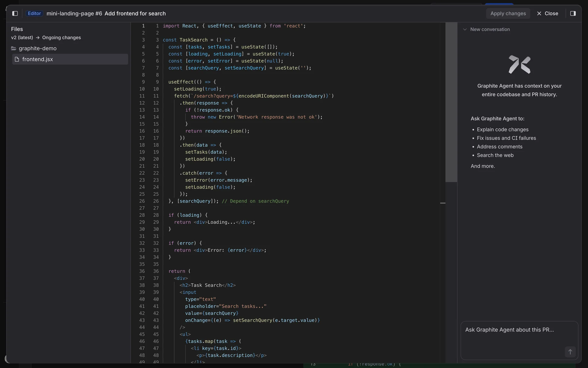Screen dimensions: 588x368
Task: Click the PR title mini-landing-page #6
Action: point(74,13)
